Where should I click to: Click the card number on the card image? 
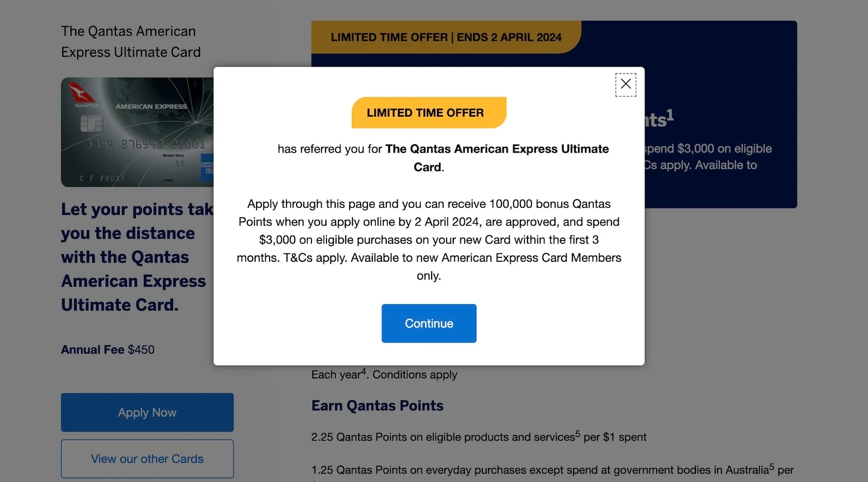[146, 144]
